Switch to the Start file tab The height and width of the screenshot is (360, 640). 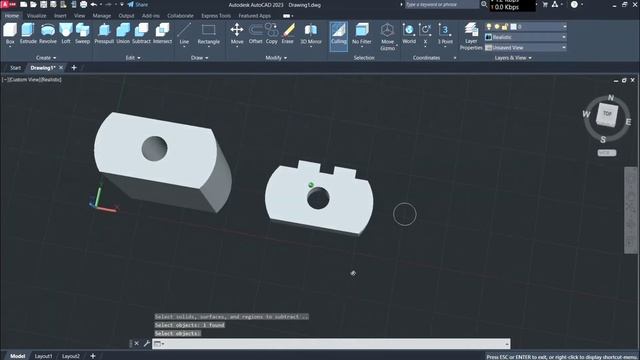coord(16,68)
